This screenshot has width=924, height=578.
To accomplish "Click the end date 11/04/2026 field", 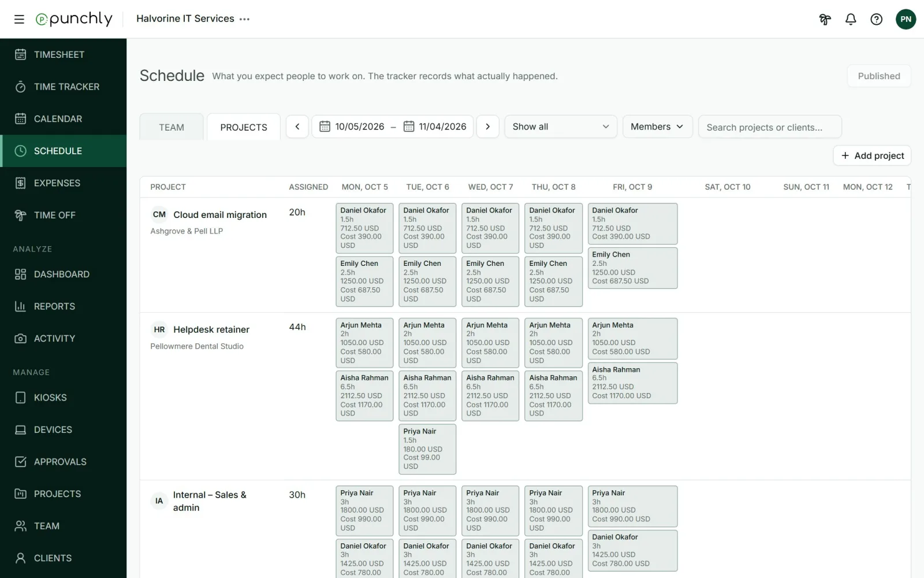I will pyautogui.click(x=442, y=127).
